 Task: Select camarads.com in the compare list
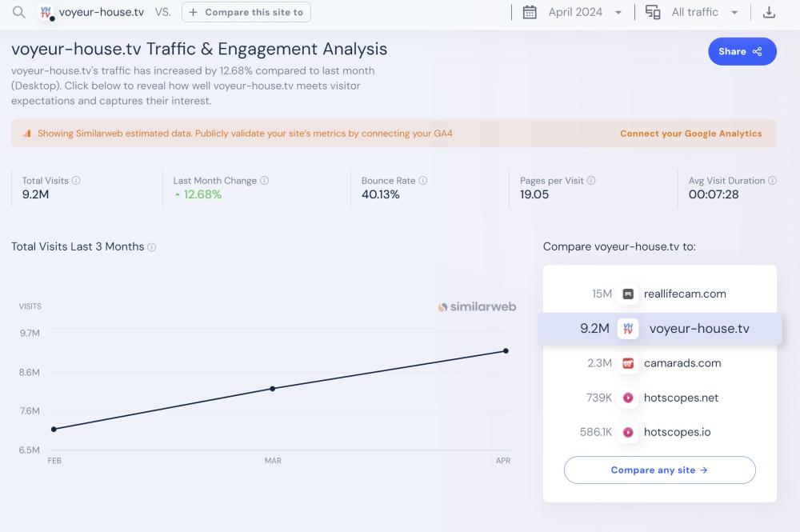click(682, 363)
